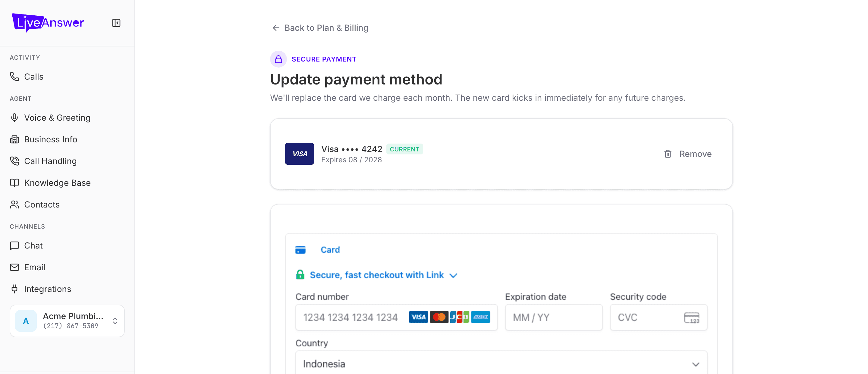Viewport: 868px width, 374px height.
Task: Click the trash can icon
Action: point(668,154)
